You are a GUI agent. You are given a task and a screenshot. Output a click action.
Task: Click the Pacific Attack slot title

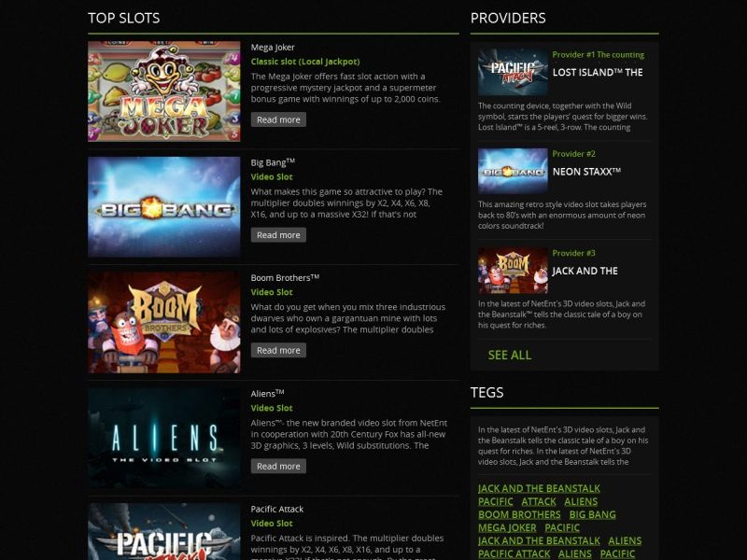276,509
